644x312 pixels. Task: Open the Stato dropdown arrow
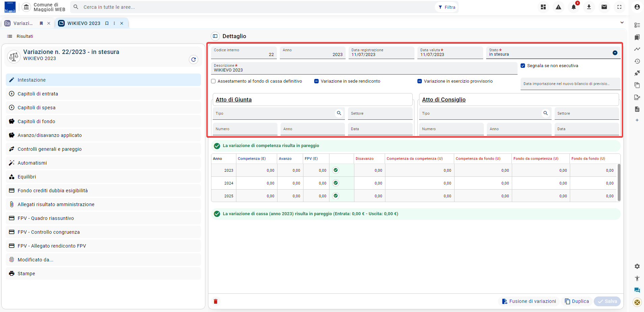point(615,53)
